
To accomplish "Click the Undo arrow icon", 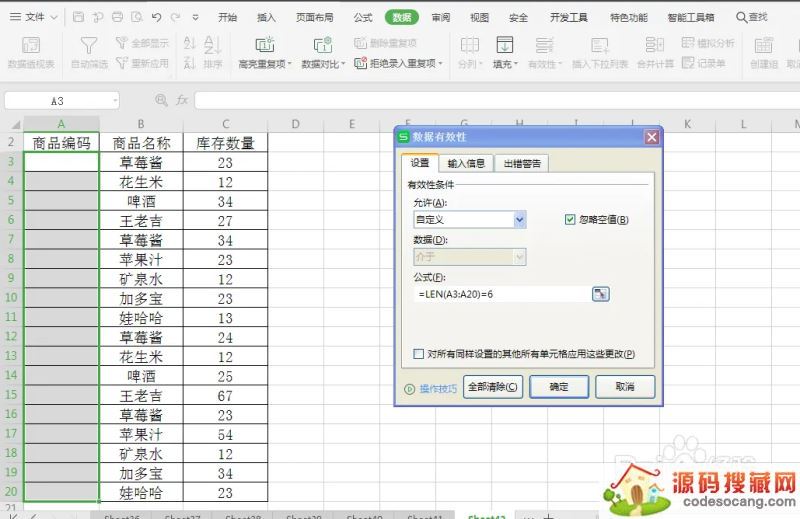I will tap(157, 17).
